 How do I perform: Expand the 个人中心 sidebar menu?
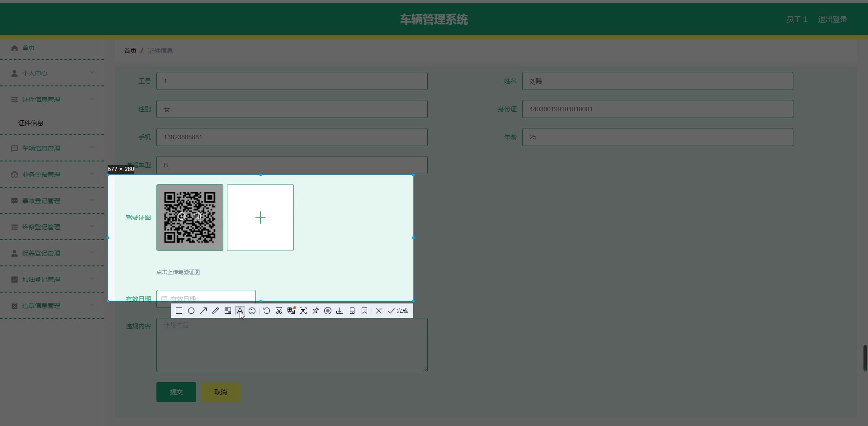pyautogui.click(x=52, y=73)
